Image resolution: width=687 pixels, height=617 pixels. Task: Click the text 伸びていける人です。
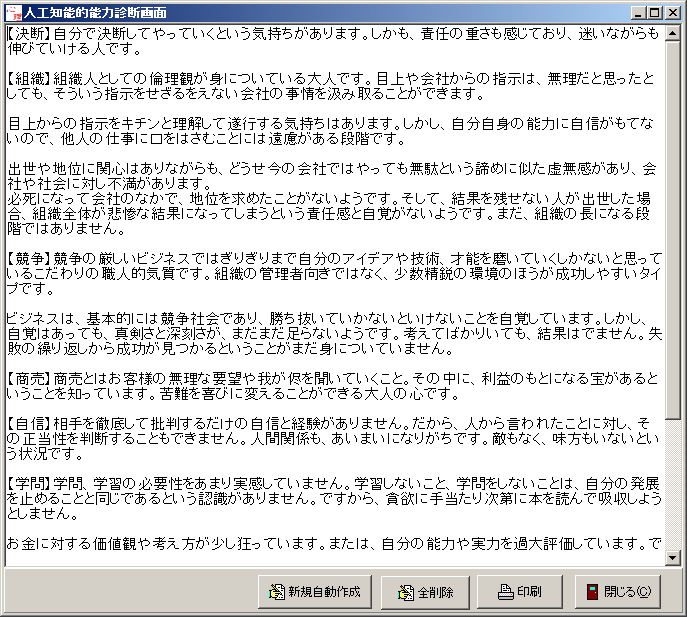pos(74,49)
